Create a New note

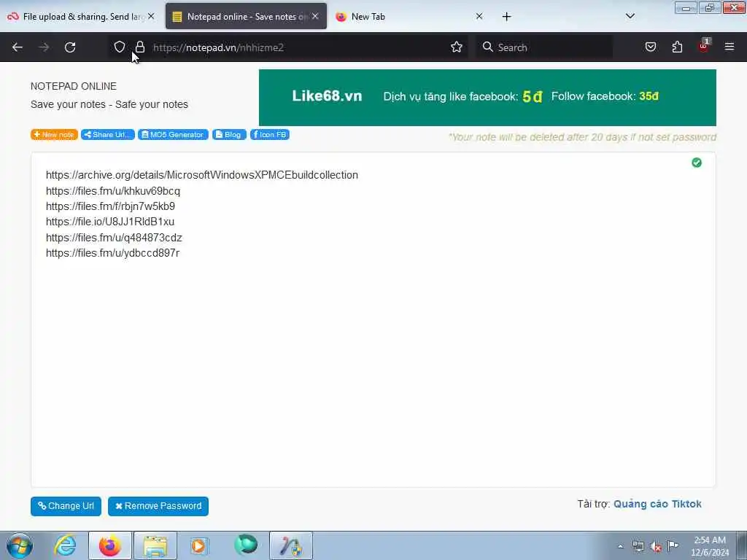54,135
